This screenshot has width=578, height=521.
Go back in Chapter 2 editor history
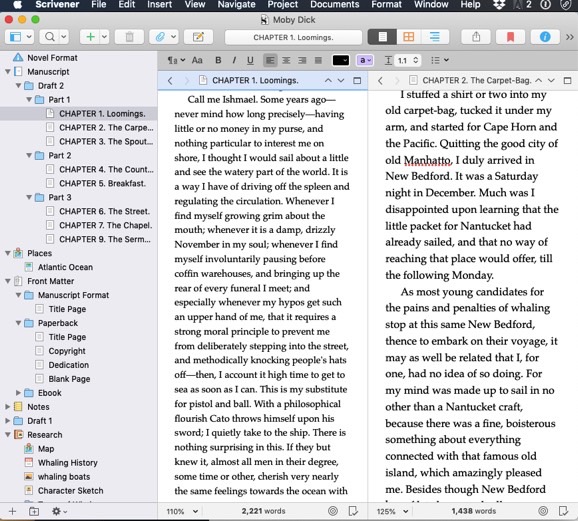tap(380, 80)
